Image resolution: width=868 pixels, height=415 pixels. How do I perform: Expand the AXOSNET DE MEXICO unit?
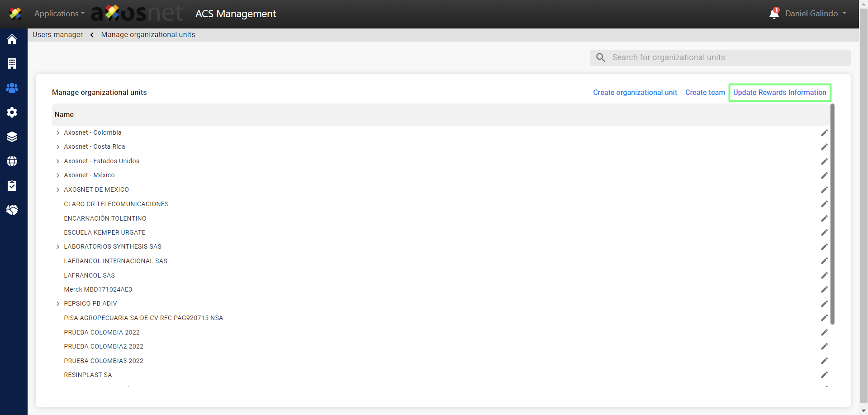tap(58, 190)
